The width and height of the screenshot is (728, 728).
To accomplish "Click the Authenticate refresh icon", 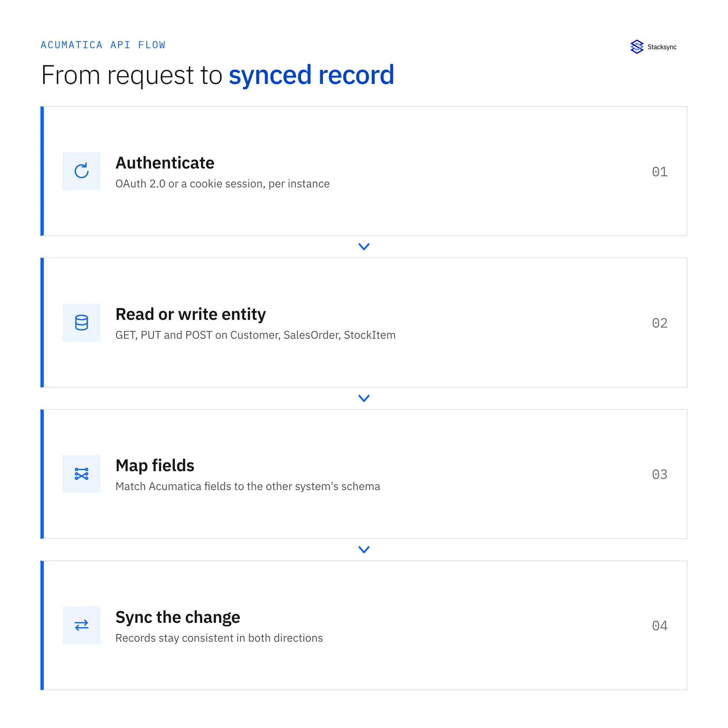I will coord(81,171).
